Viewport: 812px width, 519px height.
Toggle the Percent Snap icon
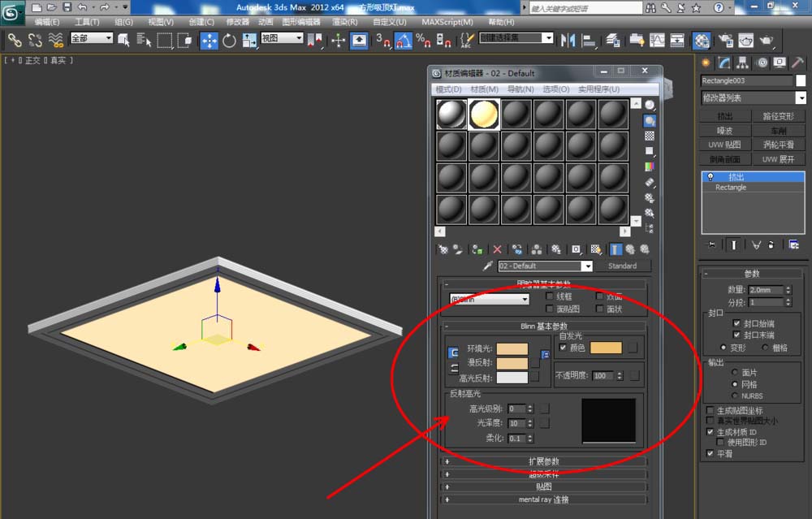pyautogui.click(x=423, y=41)
